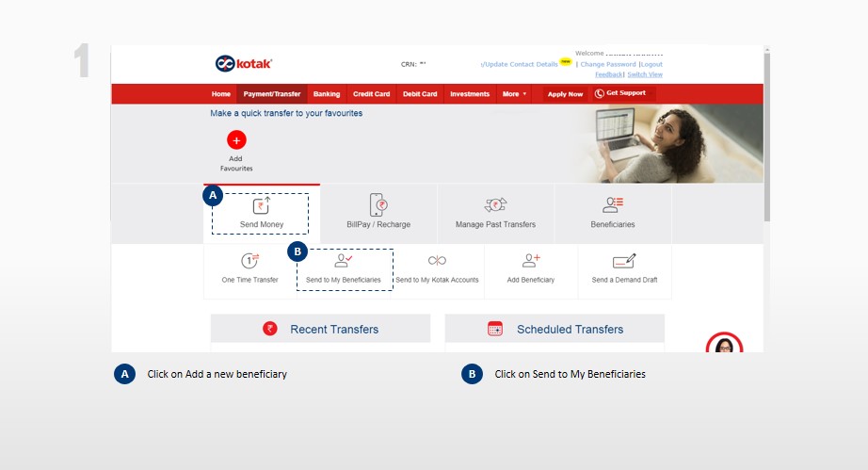
Task: Expand the More dropdown menu
Action: [514, 94]
